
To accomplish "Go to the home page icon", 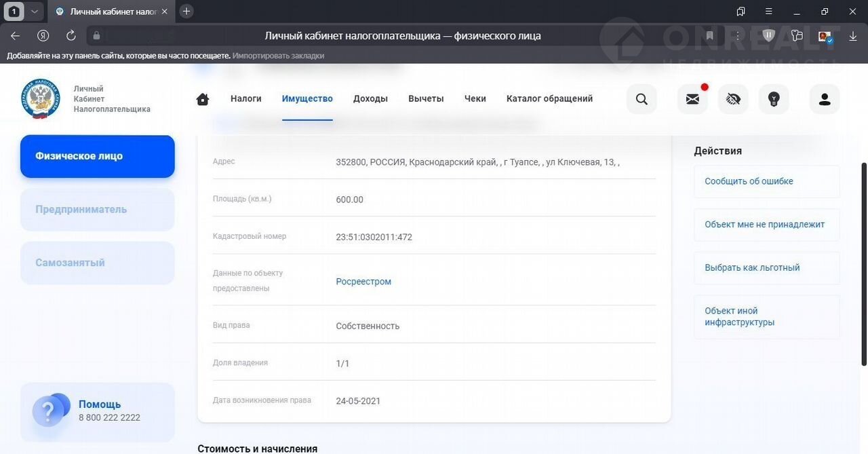I will click(x=203, y=99).
